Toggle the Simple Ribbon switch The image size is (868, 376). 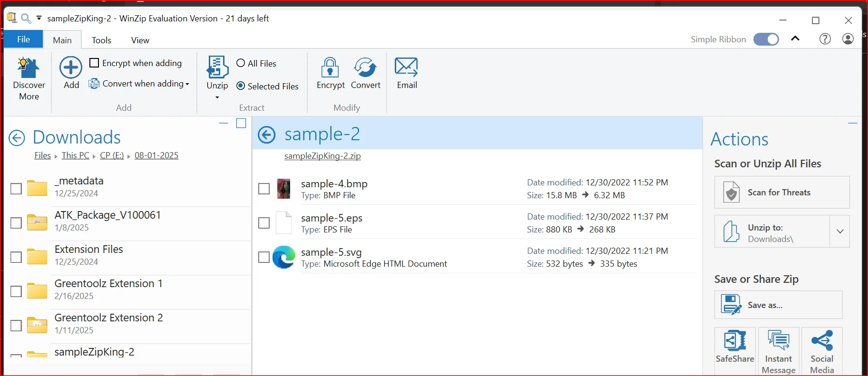pyautogui.click(x=766, y=39)
